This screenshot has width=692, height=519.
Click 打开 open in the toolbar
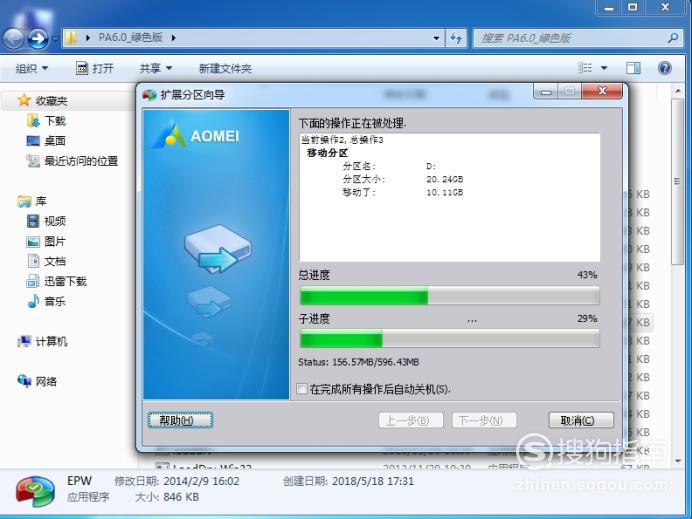point(95,68)
